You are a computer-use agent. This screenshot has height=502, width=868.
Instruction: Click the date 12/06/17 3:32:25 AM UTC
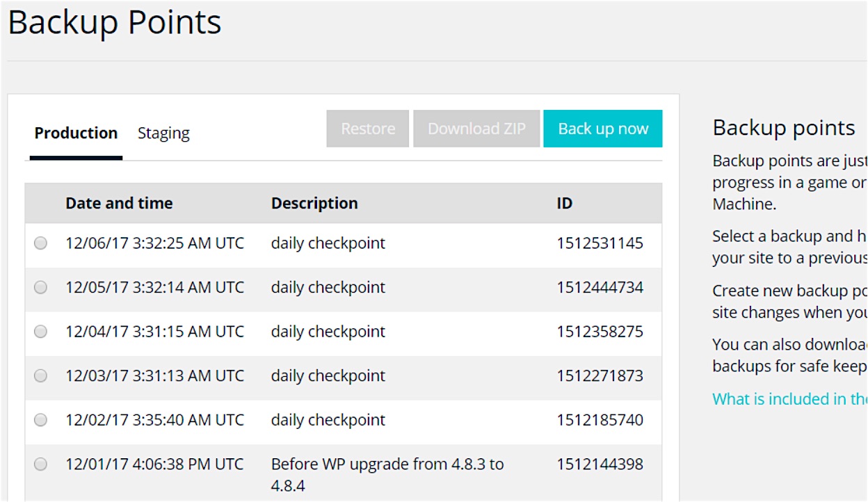click(155, 243)
